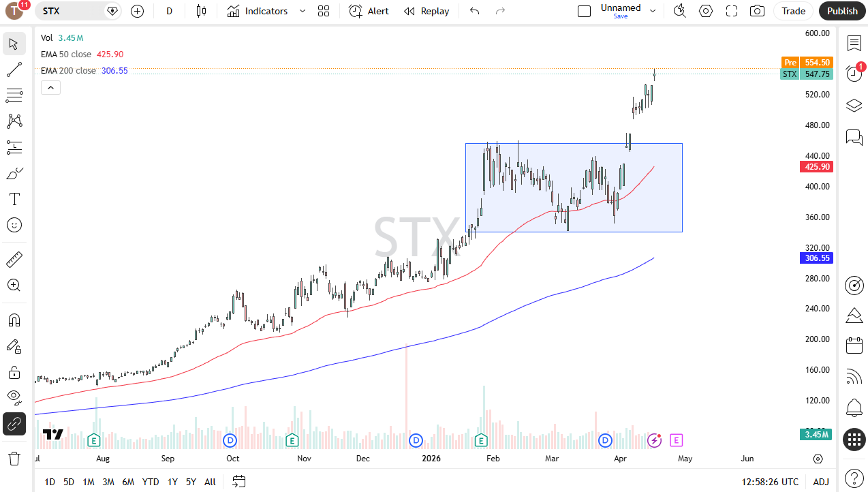Add a compare symbol with the plus icon
This screenshot has height=492, width=868.
(138, 11)
